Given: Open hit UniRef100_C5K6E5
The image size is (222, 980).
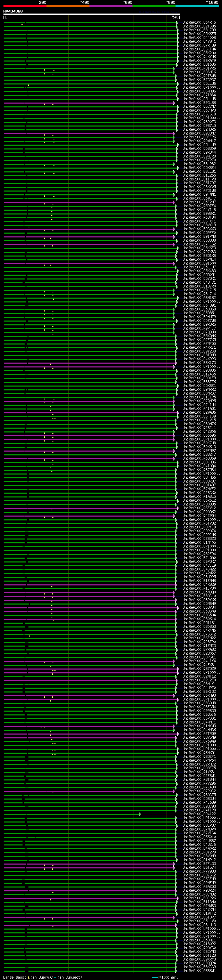Looking at the screenshot, I should pos(199,34).
